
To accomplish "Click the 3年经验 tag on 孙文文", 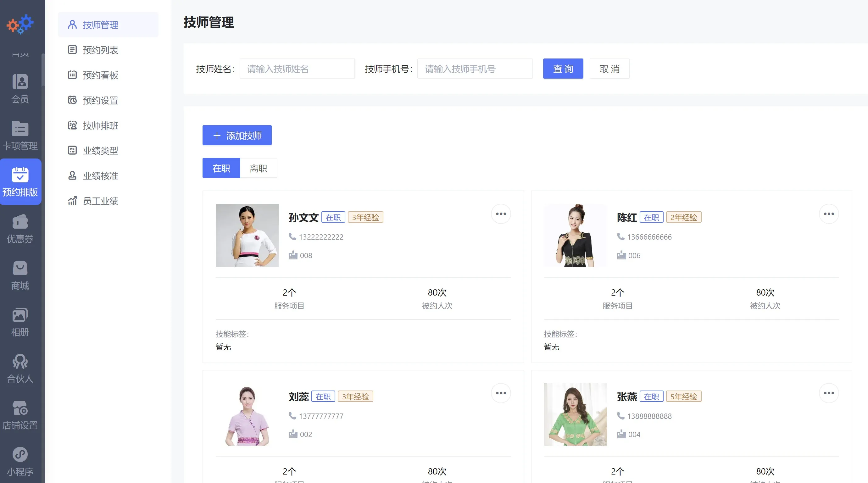I will 365,217.
